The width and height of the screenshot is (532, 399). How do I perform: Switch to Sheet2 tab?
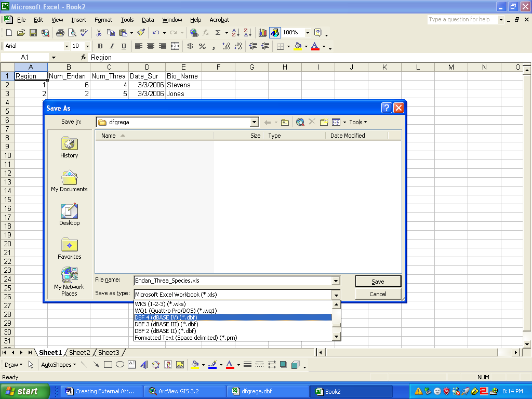(x=79, y=353)
